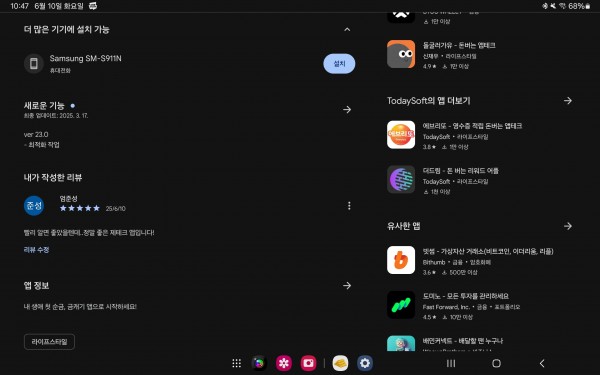Tap the black app icon at list top
The height and width of the screenshot is (375, 600).
click(x=401, y=17)
